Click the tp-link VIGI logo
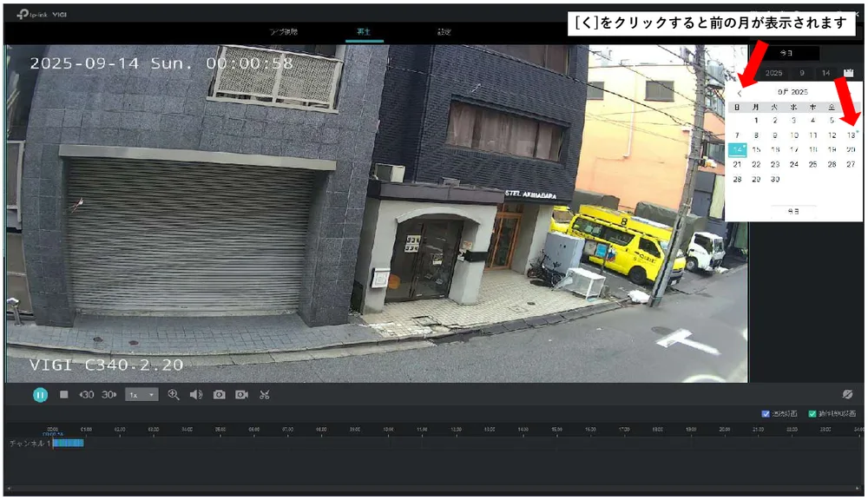This screenshot has width=868, height=500. [x=42, y=15]
